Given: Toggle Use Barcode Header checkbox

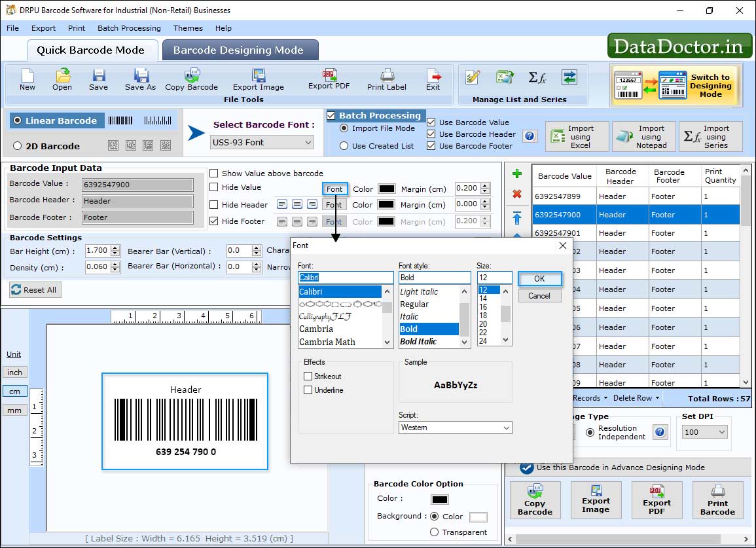Looking at the screenshot, I should pos(431,134).
